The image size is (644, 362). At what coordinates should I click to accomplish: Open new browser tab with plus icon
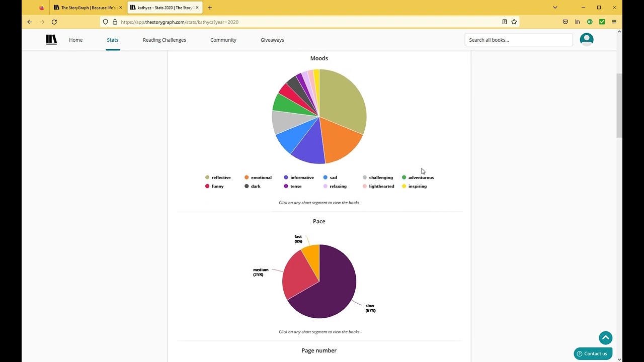pyautogui.click(x=210, y=8)
